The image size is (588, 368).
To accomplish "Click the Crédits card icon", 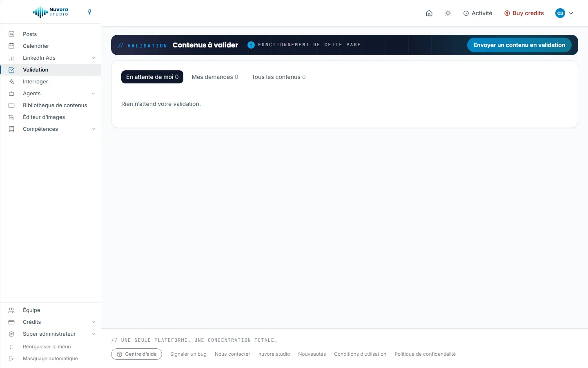I will pyautogui.click(x=11, y=322).
